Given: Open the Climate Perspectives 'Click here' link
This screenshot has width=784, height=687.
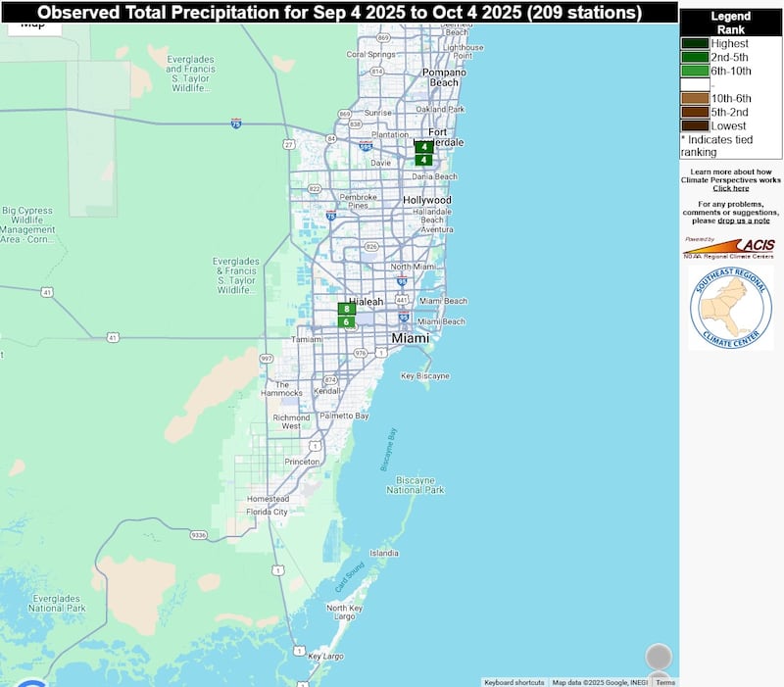Looking at the screenshot, I should [730, 188].
